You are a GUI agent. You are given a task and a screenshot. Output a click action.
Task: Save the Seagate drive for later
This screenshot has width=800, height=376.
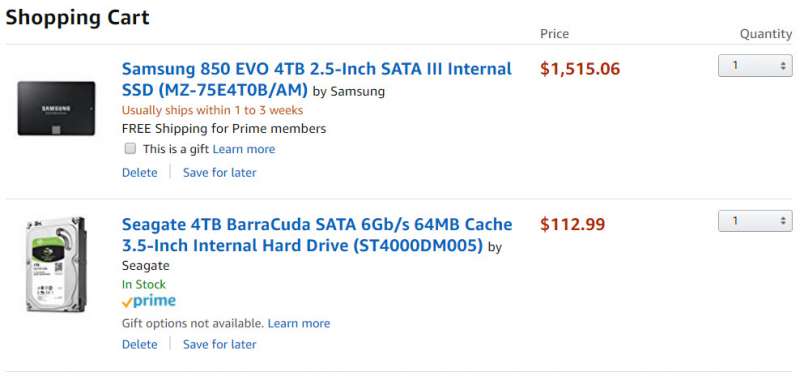click(x=219, y=344)
